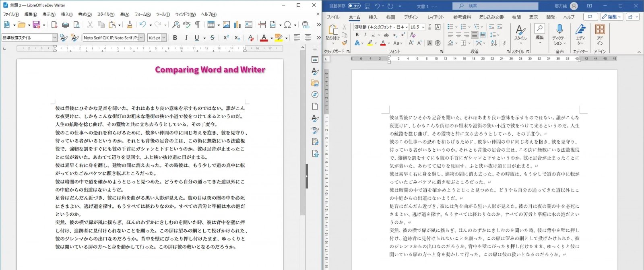Toggle Italic in Writer's formatting toolbar
The height and width of the screenshot is (270, 644).
click(x=186, y=38)
